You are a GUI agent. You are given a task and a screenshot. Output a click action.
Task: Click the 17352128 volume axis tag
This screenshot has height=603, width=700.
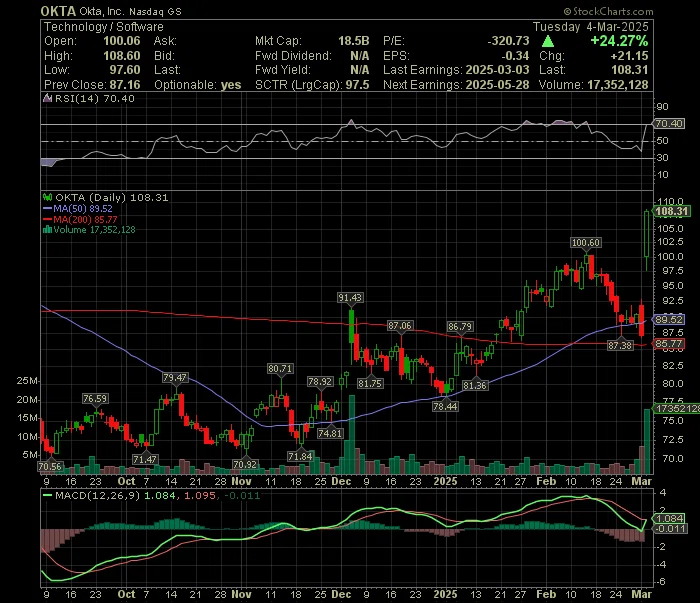point(676,409)
